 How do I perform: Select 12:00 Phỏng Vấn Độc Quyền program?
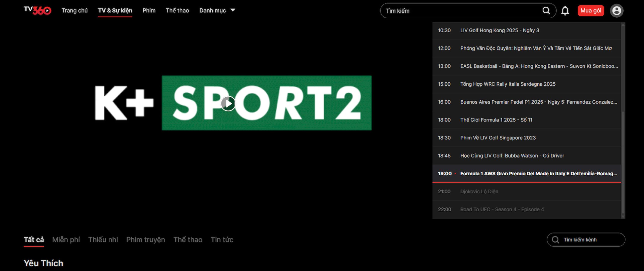[x=527, y=48]
